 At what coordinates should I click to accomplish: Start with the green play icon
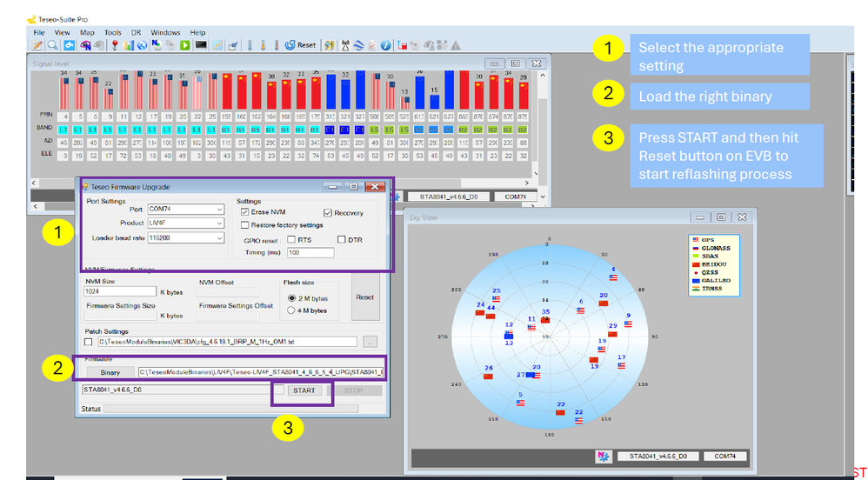click(x=185, y=45)
